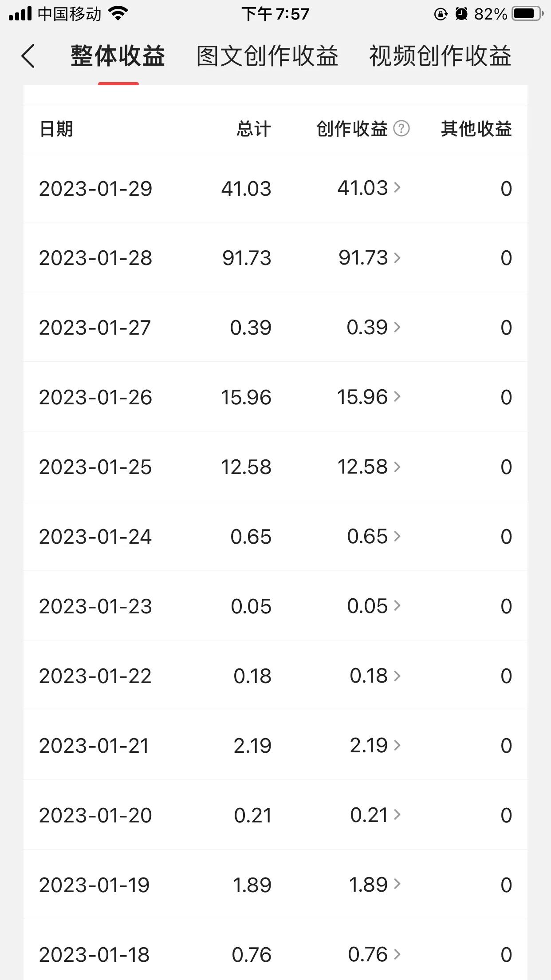Tap the Wi-Fi status icon
551x980 pixels.
pyautogui.click(x=118, y=14)
